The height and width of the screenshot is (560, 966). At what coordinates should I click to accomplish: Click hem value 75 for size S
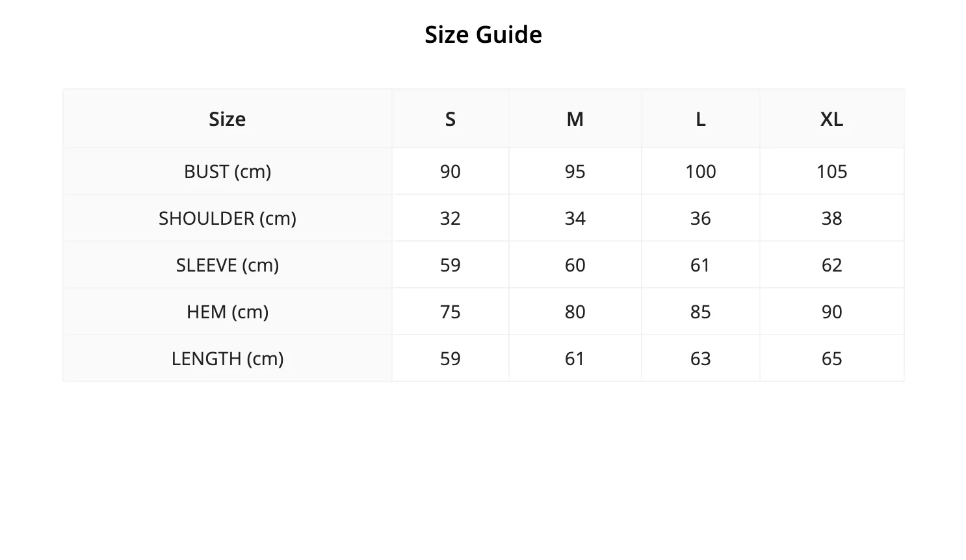pyautogui.click(x=450, y=312)
